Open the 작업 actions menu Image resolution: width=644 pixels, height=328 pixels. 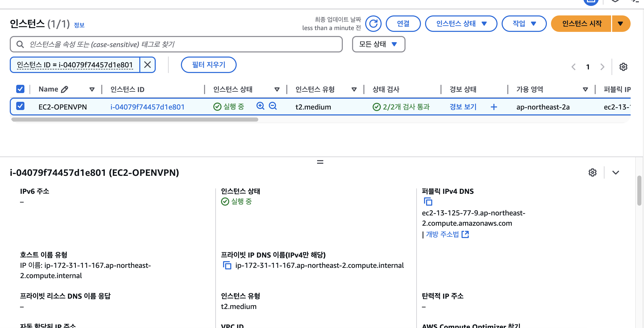point(524,24)
